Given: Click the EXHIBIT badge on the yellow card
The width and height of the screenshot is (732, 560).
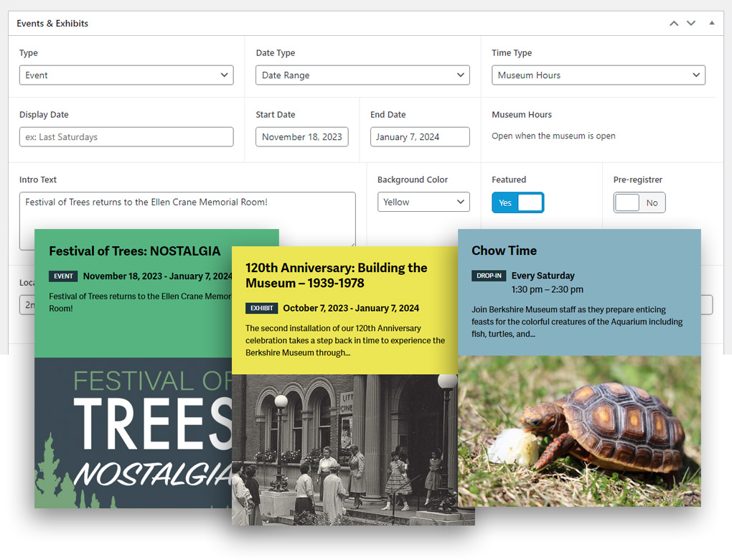Looking at the screenshot, I should 261,308.
